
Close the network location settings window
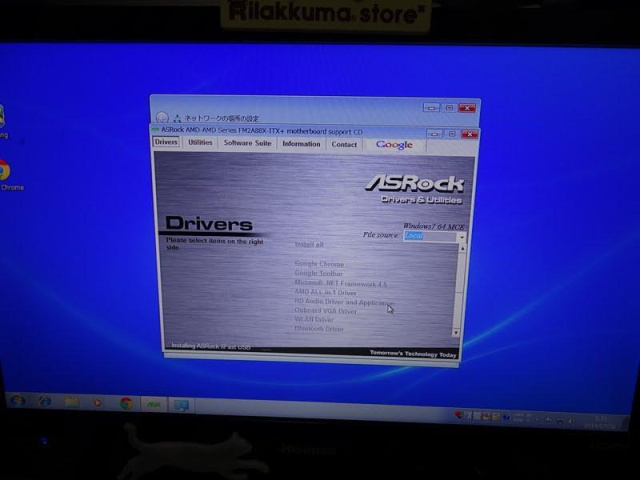[x=467, y=108]
